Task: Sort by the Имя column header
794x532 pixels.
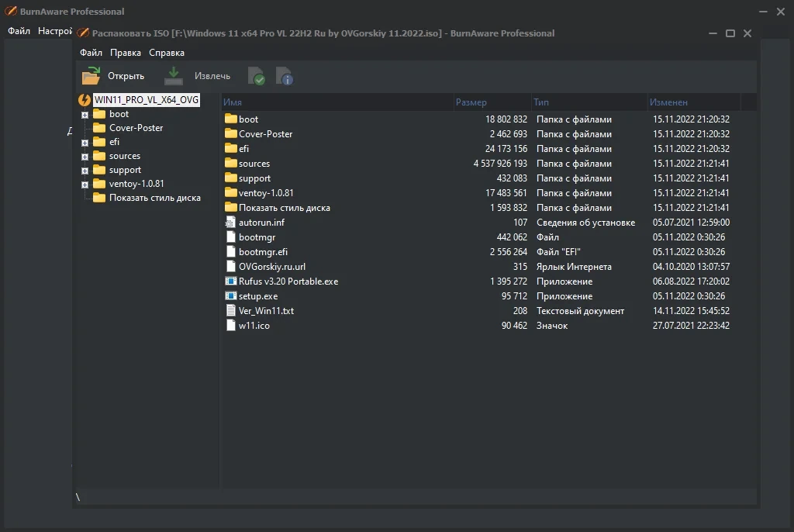Action: point(337,102)
